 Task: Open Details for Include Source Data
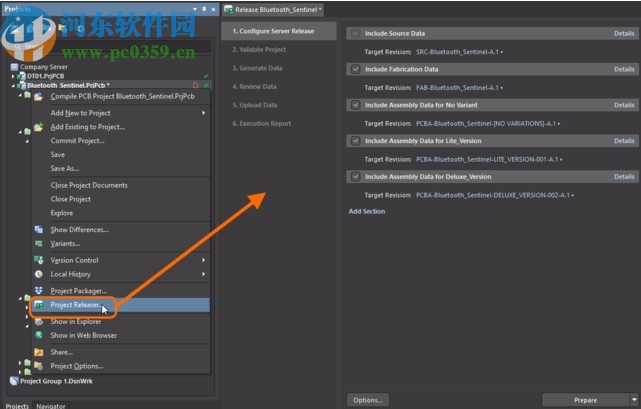pos(624,34)
